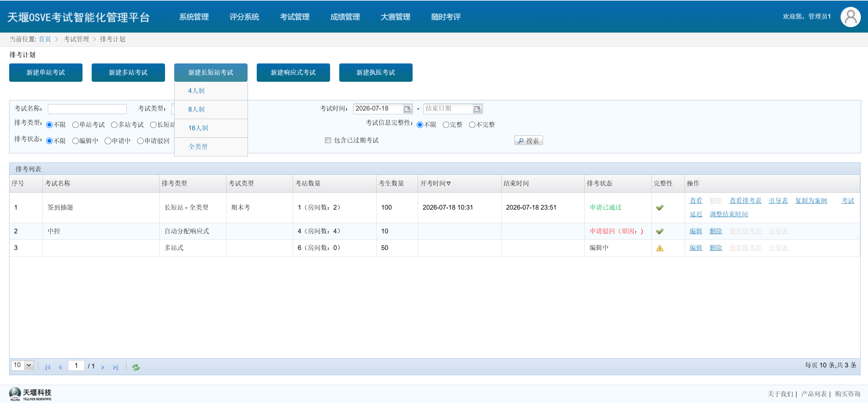Click 新建单站考试 button
868x403 pixels.
46,73
